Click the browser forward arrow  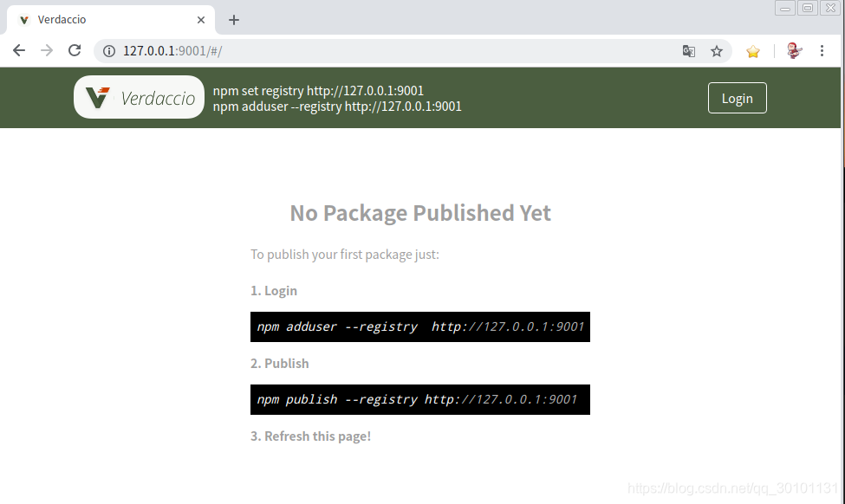point(47,50)
